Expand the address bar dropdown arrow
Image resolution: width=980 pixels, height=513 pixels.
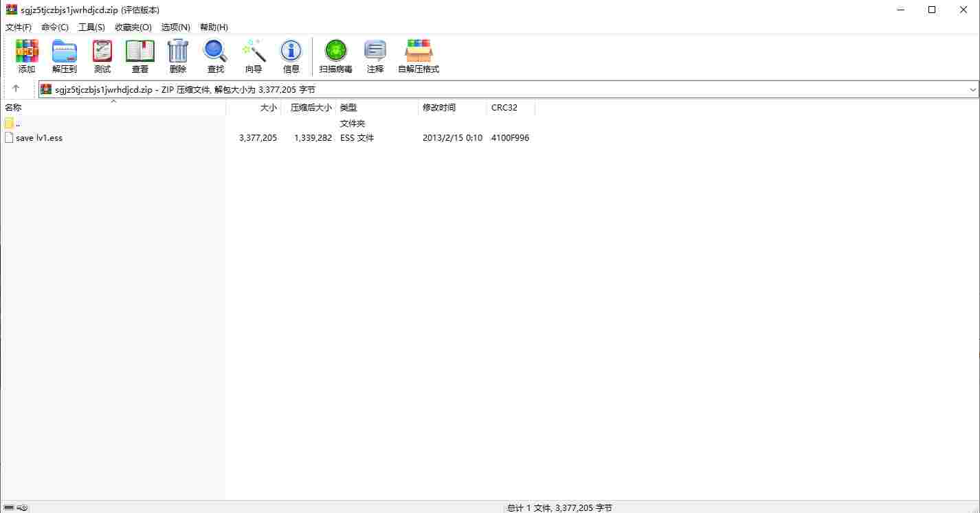click(x=973, y=90)
